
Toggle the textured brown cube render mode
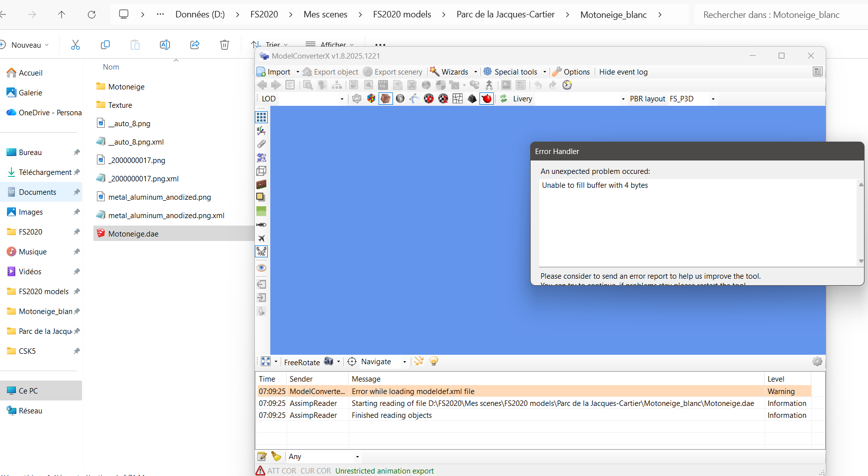click(386, 98)
